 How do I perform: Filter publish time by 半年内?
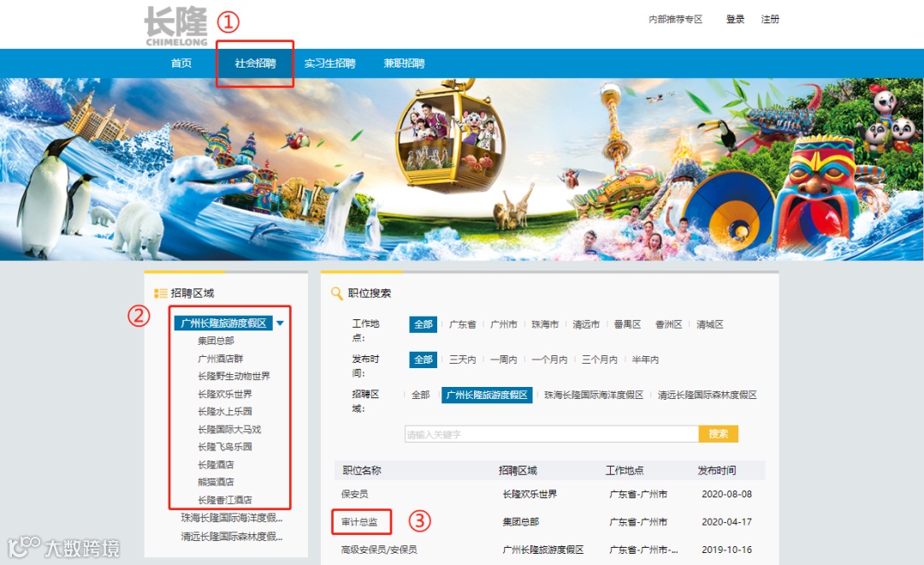click(x=645, y=360)
